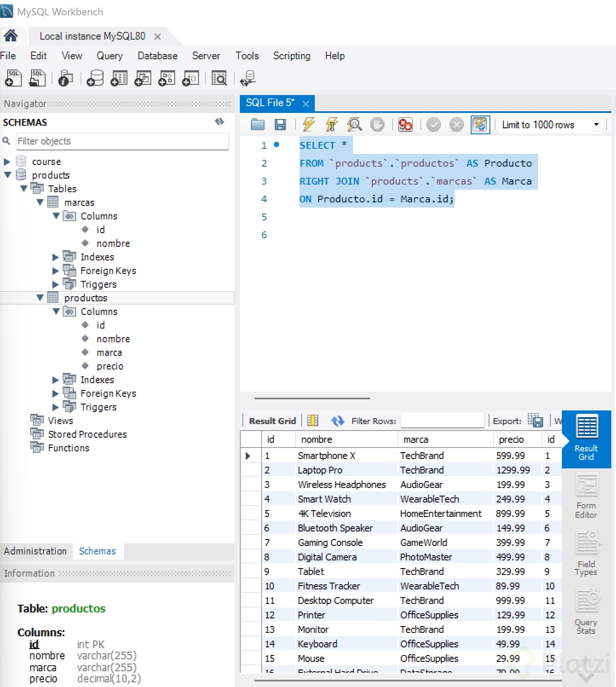
Task: Select the SQL File 5 tab
Action: pos(270,103)
